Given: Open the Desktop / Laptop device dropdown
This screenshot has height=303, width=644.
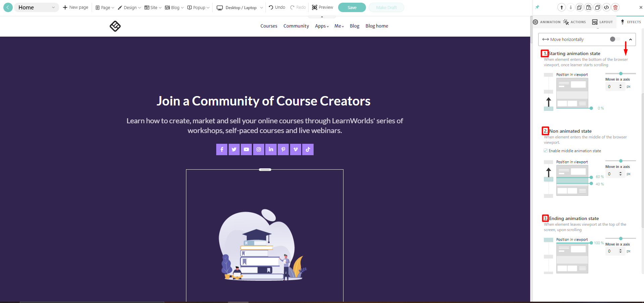Looking at the screenshot, I should pyautogui.click(x=239, y=7).
